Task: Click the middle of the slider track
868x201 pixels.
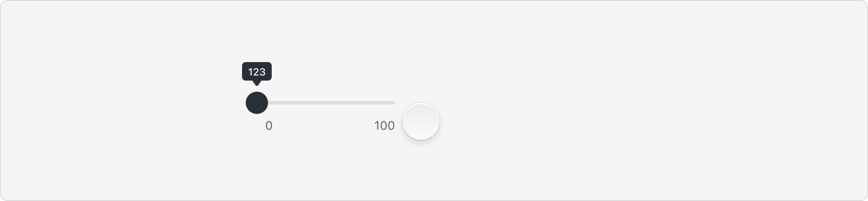Action: click(x=325, y=103)
